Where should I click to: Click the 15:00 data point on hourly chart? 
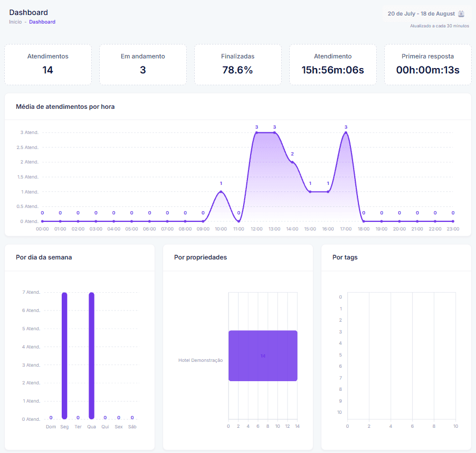[310, 191]
